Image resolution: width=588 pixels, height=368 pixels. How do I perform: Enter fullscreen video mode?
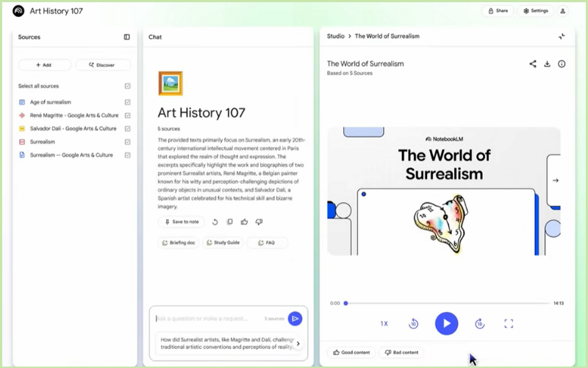pyautogui.click(x=509, y=324)
